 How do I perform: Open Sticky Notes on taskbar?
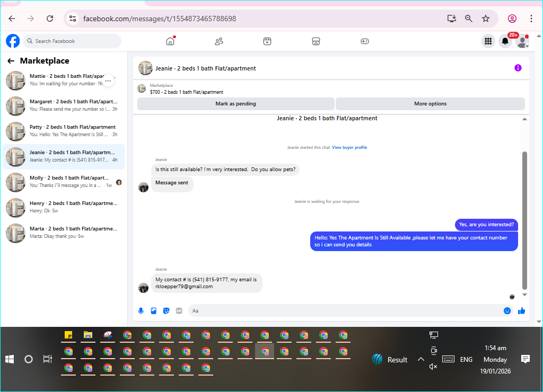click(68, 335)
